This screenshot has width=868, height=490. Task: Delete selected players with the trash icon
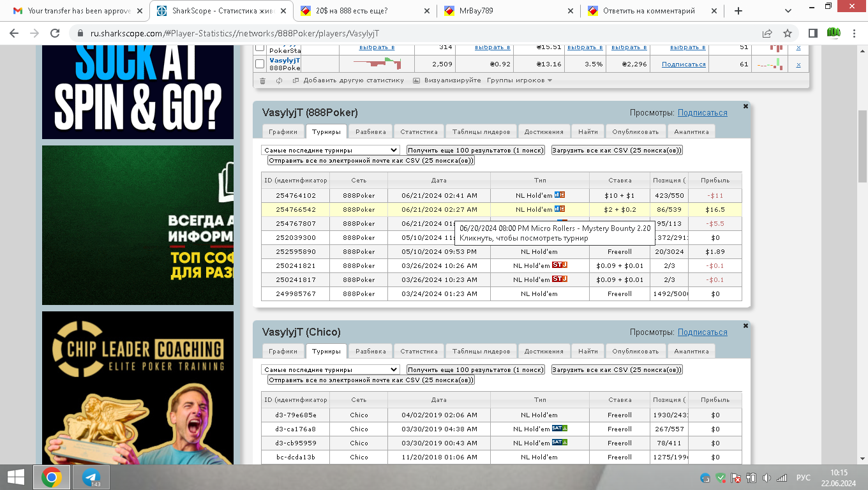262,80
